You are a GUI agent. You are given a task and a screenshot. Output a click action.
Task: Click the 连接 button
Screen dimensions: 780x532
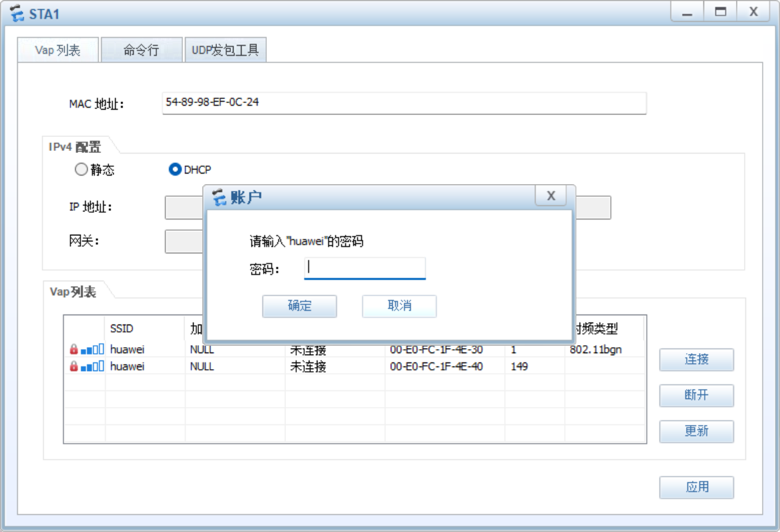click(696, 360)
